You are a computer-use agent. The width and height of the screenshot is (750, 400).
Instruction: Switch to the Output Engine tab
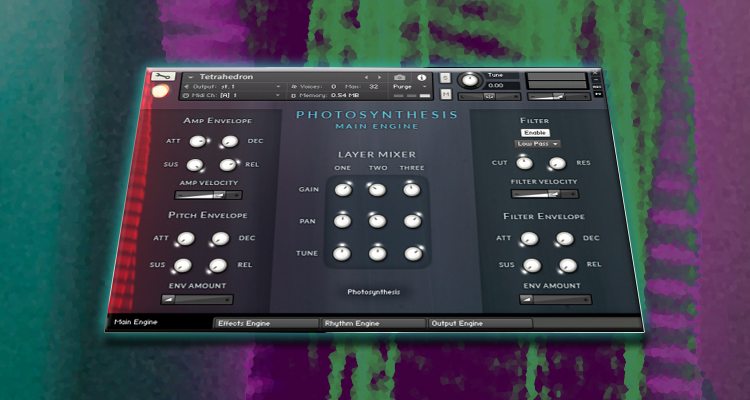(480, 323)
